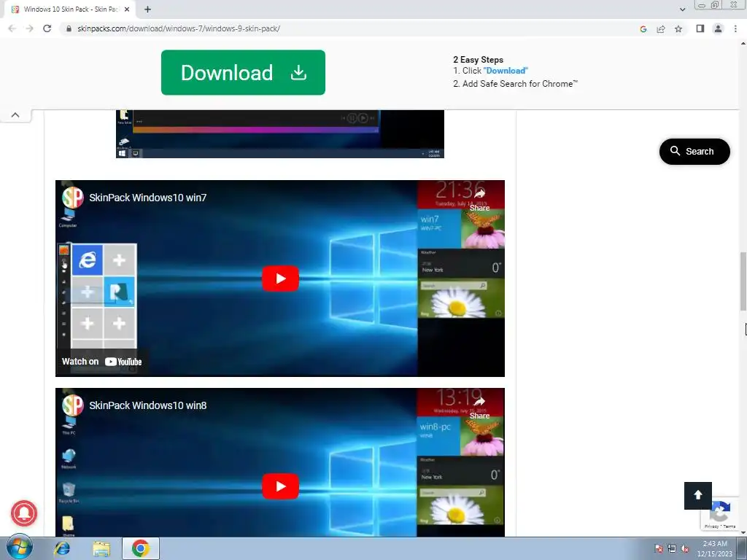Click the back-to-top arrow button

698,495
